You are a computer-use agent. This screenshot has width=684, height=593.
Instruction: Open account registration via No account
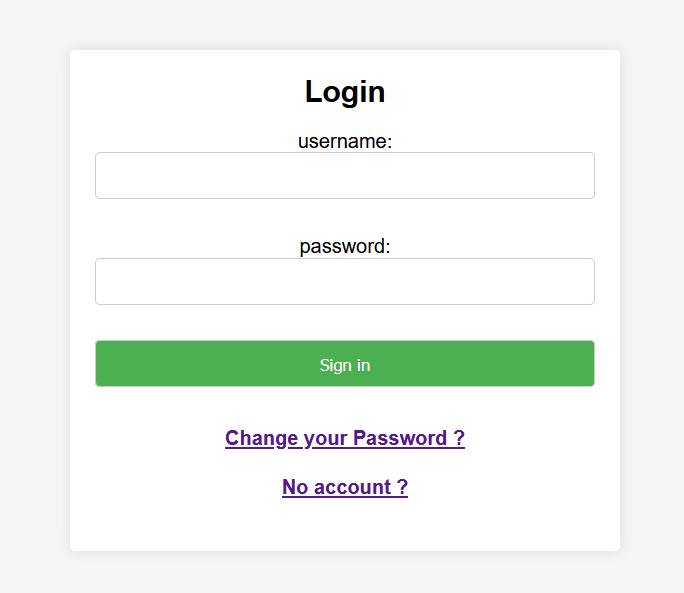pos(345,487)
